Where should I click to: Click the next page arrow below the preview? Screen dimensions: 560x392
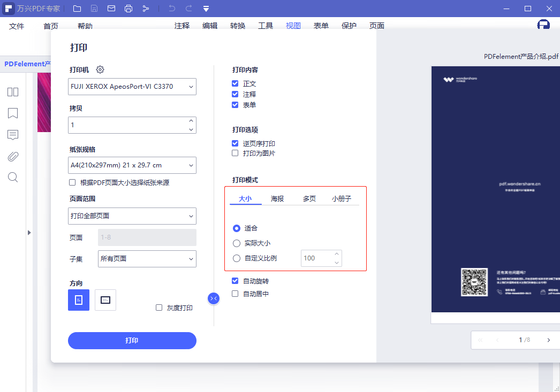(548, 340)
